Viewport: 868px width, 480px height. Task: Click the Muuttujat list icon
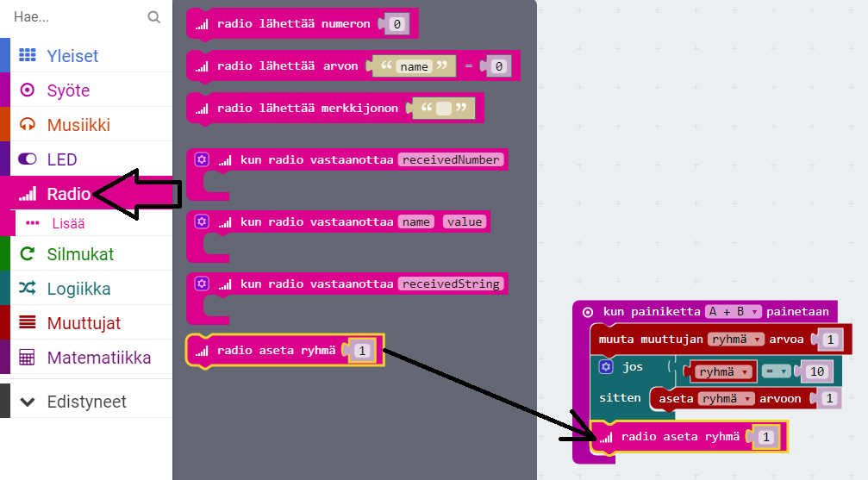[x=28, y=323]
